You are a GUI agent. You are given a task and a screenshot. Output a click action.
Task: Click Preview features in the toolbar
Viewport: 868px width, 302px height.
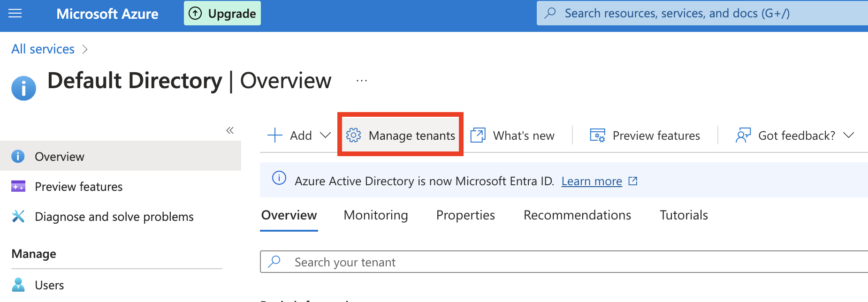pos(645,136)
